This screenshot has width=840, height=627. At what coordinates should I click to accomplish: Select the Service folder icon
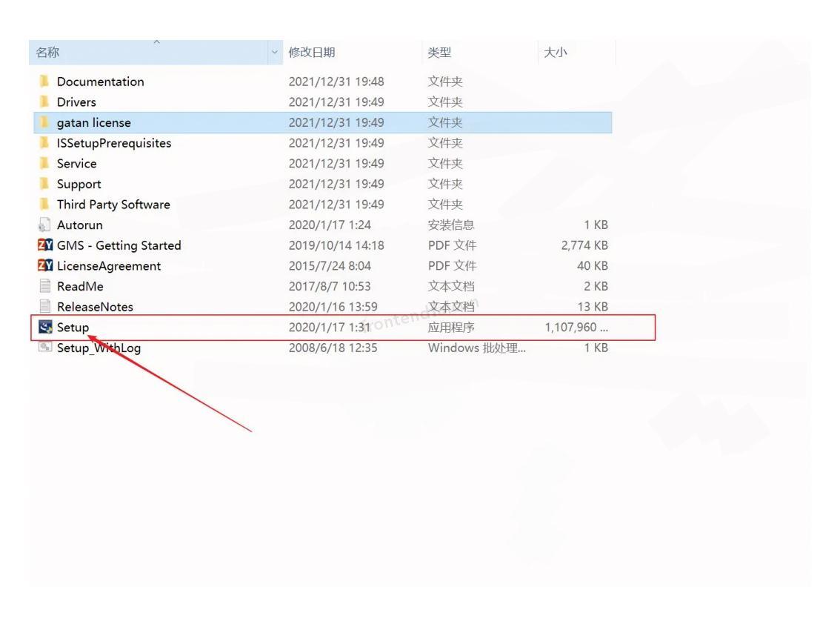pyautogui.click(x=44, y=164)
